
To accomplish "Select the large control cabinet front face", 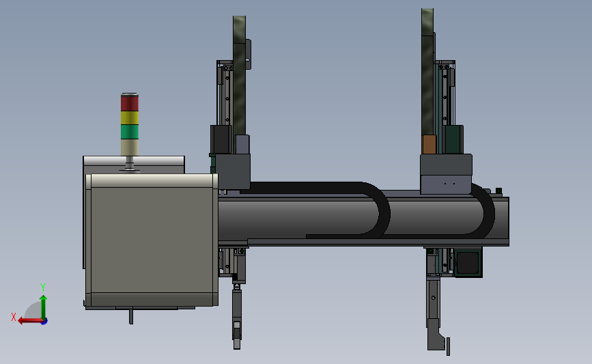I will click(152, 240).
